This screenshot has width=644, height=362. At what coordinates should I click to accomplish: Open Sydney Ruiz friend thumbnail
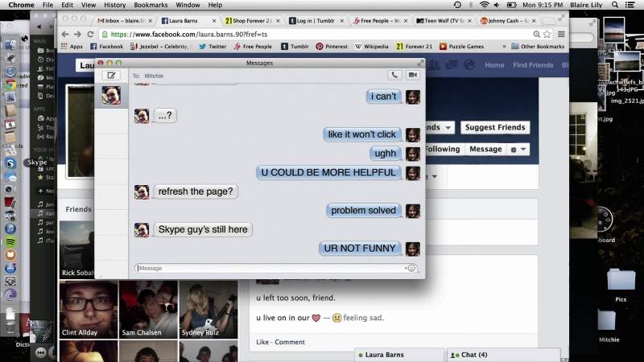tap(208, 310)
